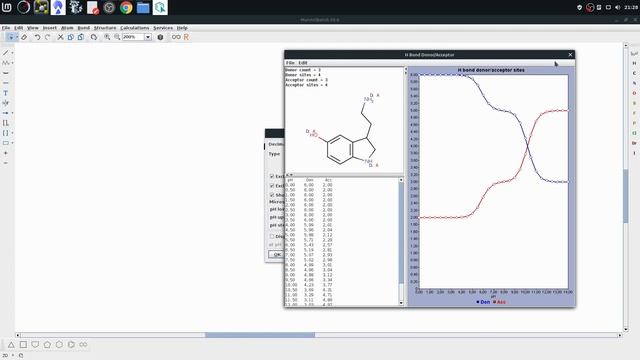This screenshot has height=360, width=640.
Task: Select the Erase tool in the toolbar
Action: (x=24, y=37)
